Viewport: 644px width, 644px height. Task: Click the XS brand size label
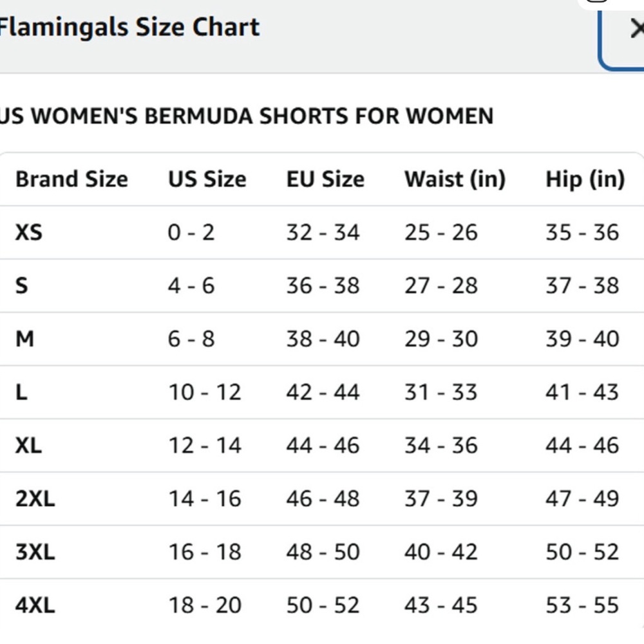29,232
